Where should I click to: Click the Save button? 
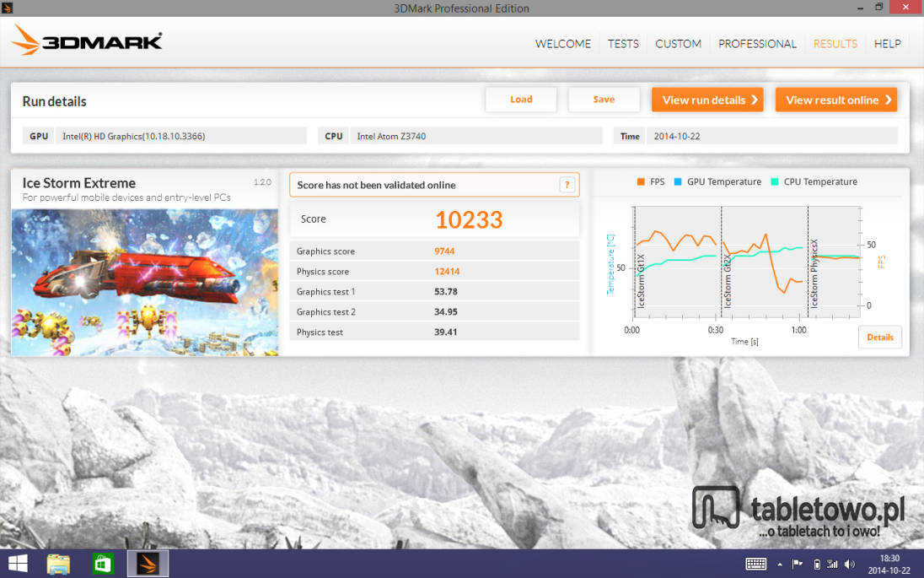click(x=604, y=100)
